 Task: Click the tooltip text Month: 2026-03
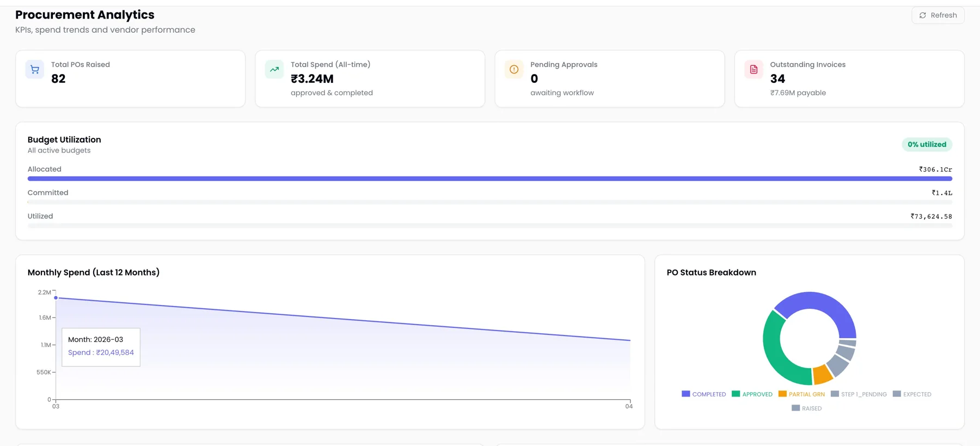[95, 339]
